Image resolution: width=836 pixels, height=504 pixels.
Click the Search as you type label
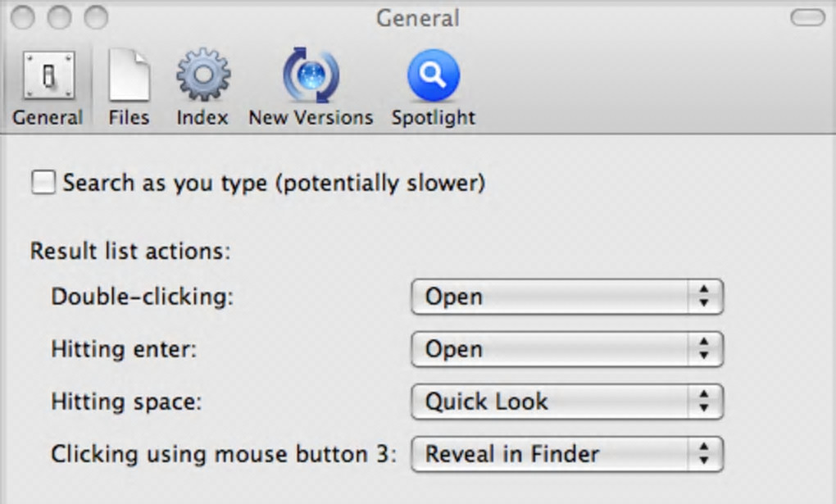click(274, 183)
